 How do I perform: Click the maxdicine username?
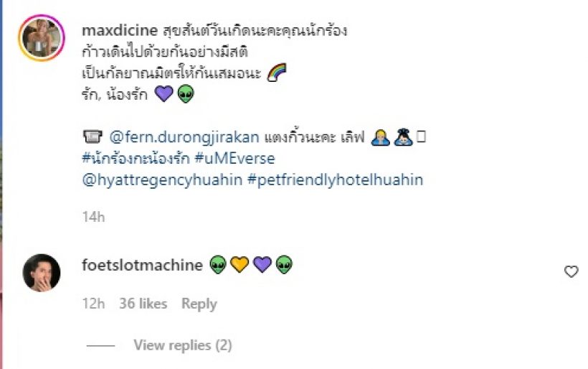pyautogui.click(x=120, y=30)
